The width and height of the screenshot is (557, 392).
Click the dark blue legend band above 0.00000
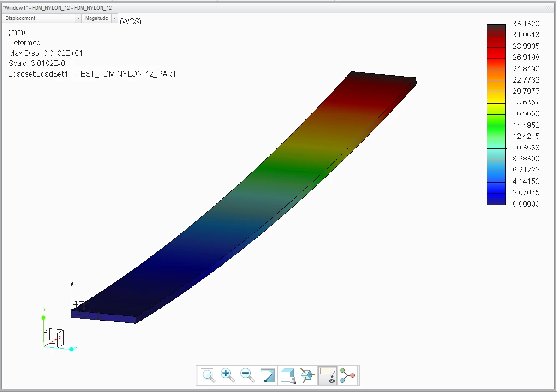pos(496,198)
